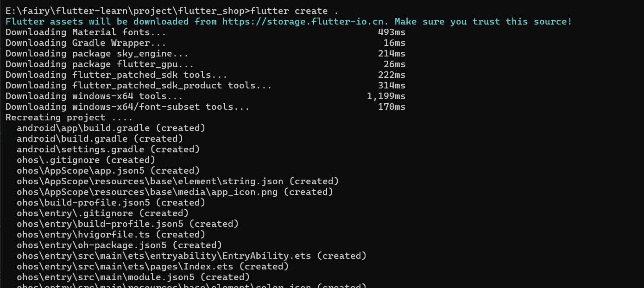The image size is (644, 288).
Task: Click 'Make sure you trust this source!' text
Action: click(483, 21)
